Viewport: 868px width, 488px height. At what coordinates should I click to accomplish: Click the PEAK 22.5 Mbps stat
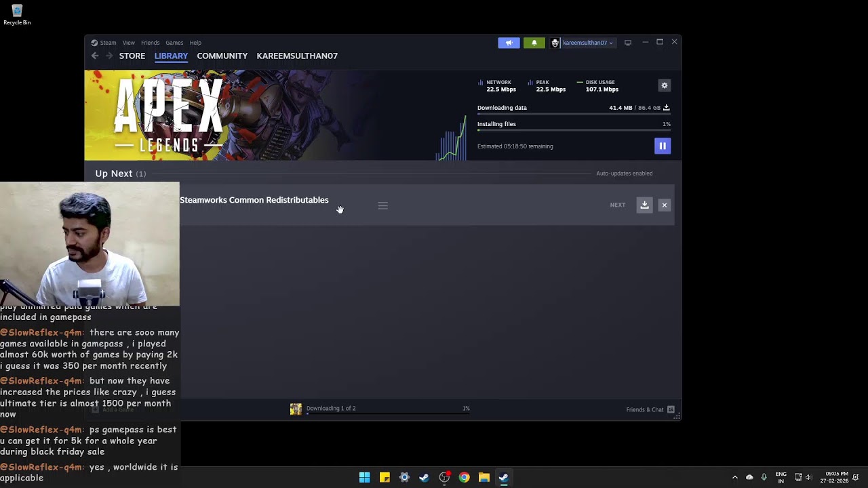[x=547, y=85]
